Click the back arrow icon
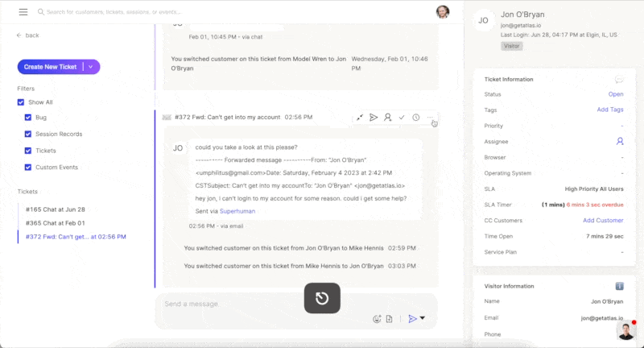Viewport: 644px width, 348px height. coord(19,35)
